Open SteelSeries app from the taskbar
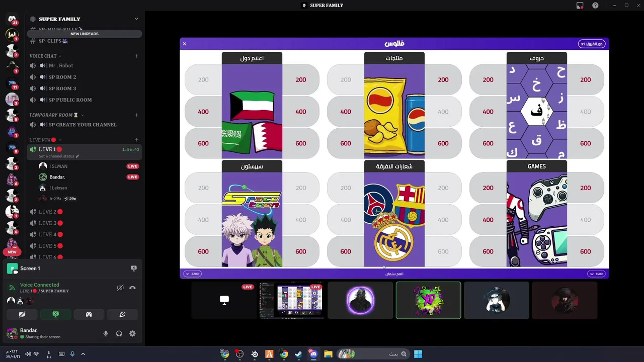This screenshot has width=644, height=362. [x=255, y=354]
